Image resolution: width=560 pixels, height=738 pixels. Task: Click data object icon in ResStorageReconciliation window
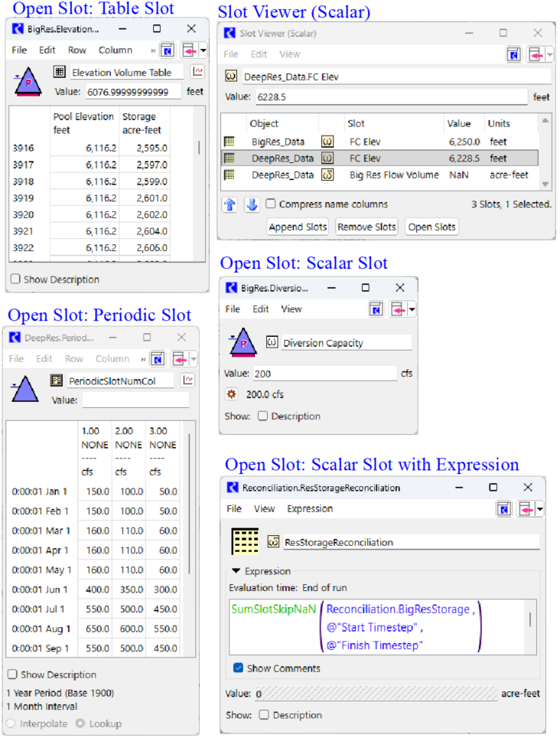[245, 541]
